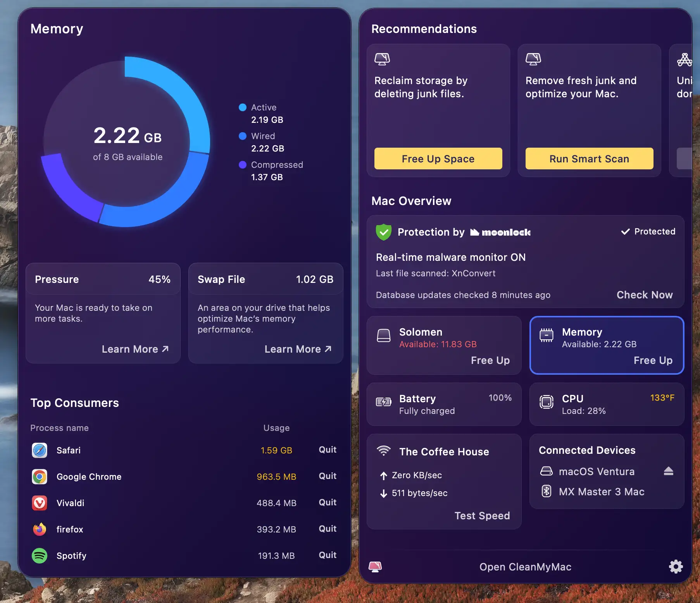The height and width of the screenshot is (603, 700).
Task: Click Open CleanMyMac at the bottom
Action: 525,567
